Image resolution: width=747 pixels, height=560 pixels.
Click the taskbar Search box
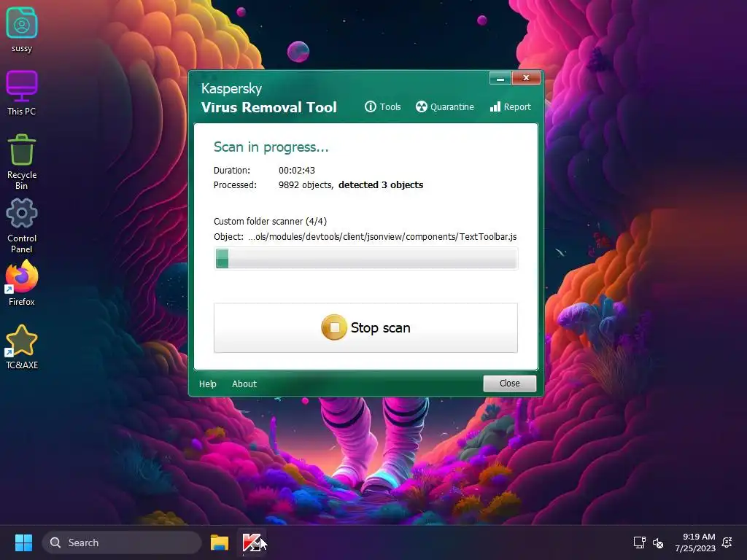(x=122, y=542)
